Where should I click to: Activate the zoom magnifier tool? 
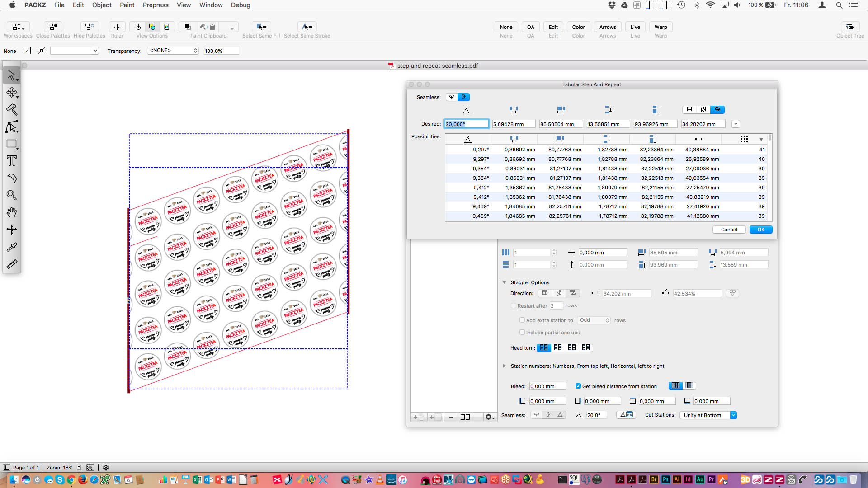11,195
